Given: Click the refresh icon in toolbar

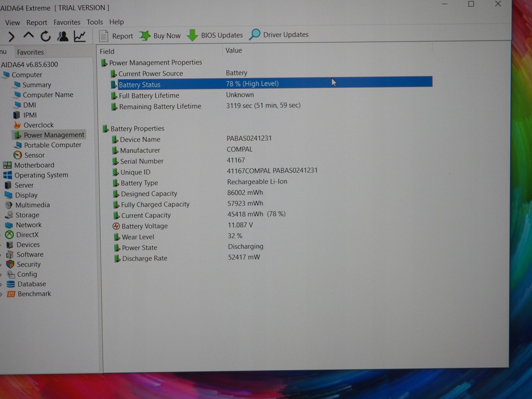Looking at the screenshot, I should 46,36.
